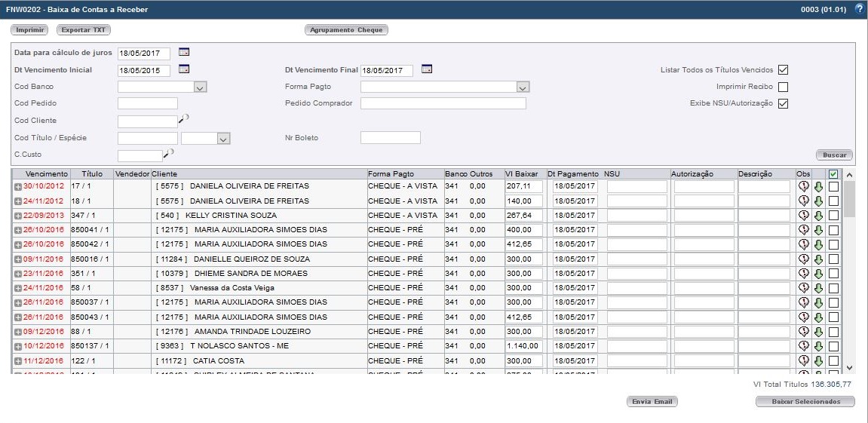Enable the Imprimir Recibo checkbox
Viewport: 868px width, 423px height.
[783, 87]
